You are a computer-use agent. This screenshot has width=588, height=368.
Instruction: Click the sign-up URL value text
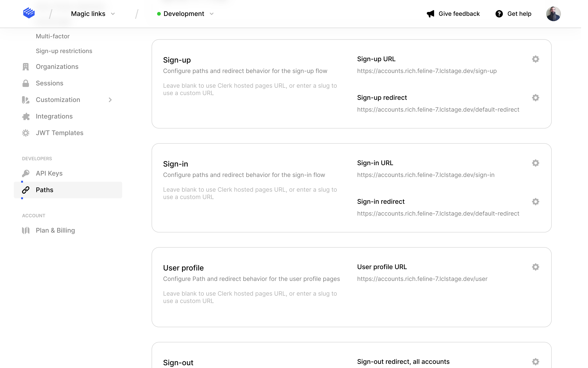click(x=427, y=71)
